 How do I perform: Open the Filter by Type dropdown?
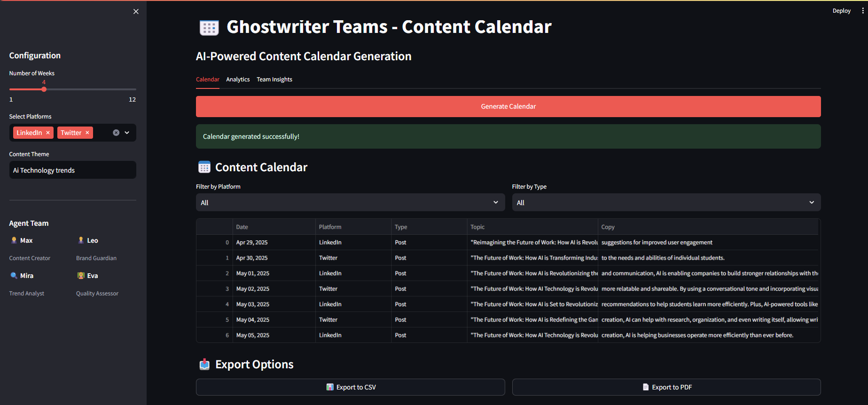[x=666, y=202]
